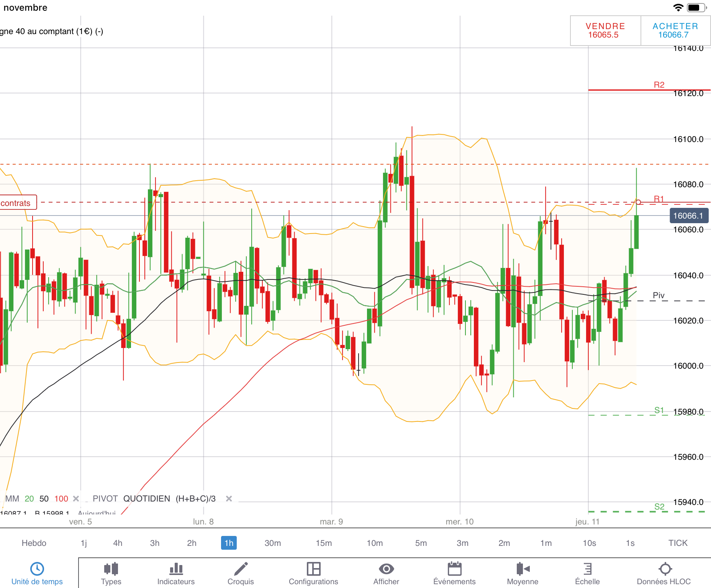Tap the PIVOT QUOTIDIEN (H+B+C)/3 label
Image resolution: width=711 pixels, height=588 pixels.
tap(154, 498)
